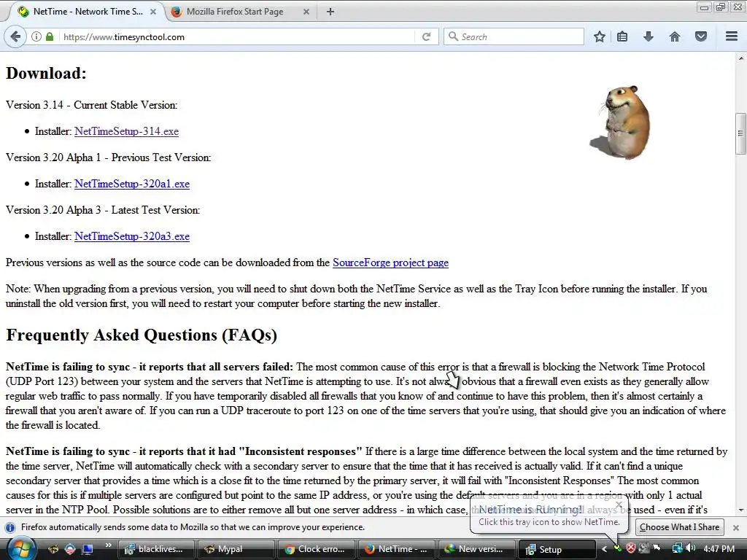
Task: Open the Windows Start orb
Action: click(x=20, y=548)
